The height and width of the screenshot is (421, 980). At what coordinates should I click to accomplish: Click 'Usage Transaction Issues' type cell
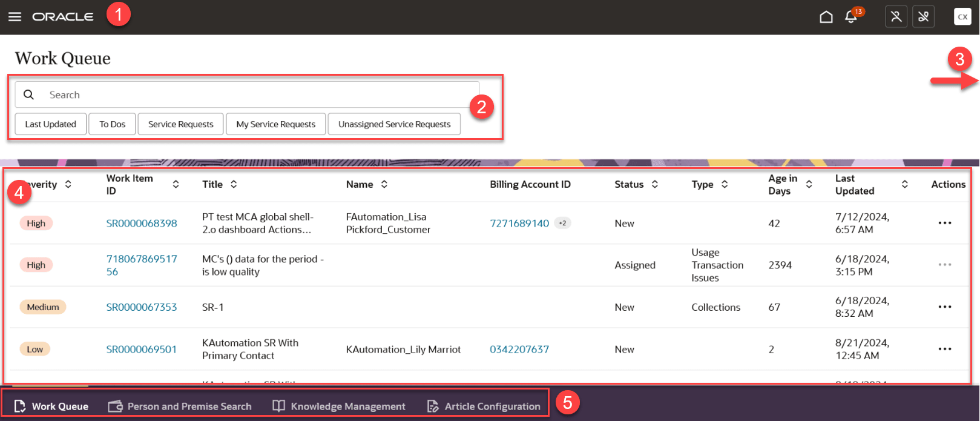pyautogui.click(x=717, y=265)
